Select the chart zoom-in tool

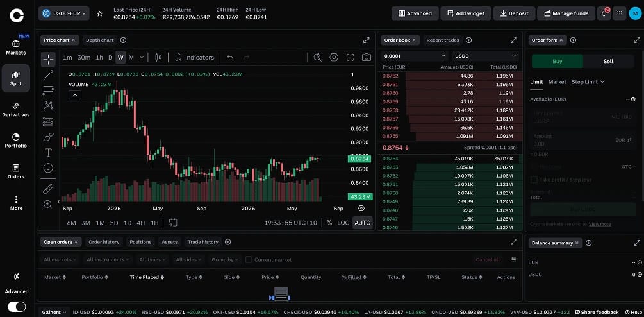[48, 204]
